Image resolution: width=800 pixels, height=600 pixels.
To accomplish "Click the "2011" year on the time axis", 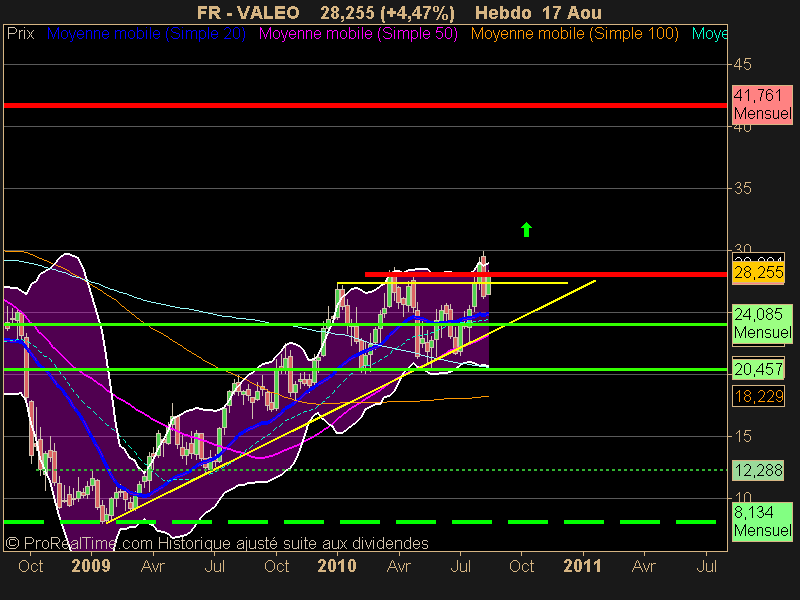I will [x=583, y=566].
